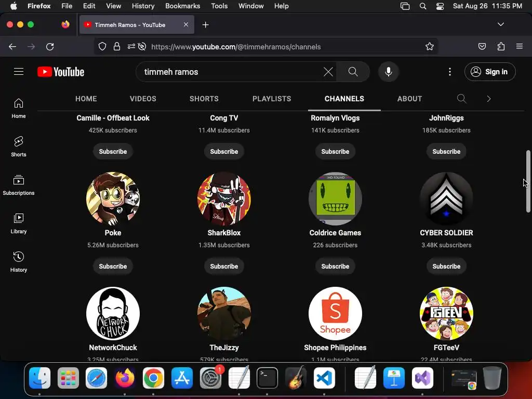This screenshot has height=399, width=532.
Task: Open YouTube settings three-dot menu
Action: click(449, 72)
